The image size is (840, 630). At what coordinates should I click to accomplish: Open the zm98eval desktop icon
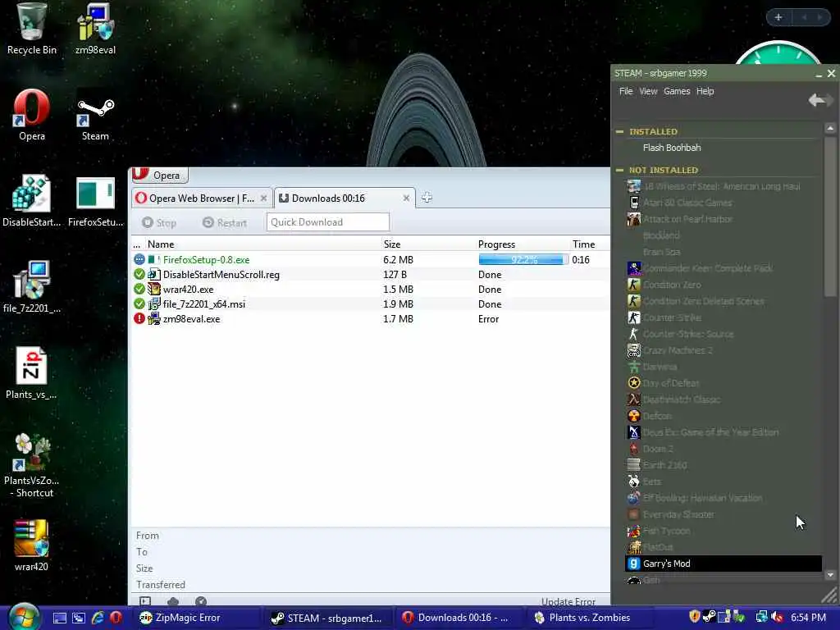95,29
